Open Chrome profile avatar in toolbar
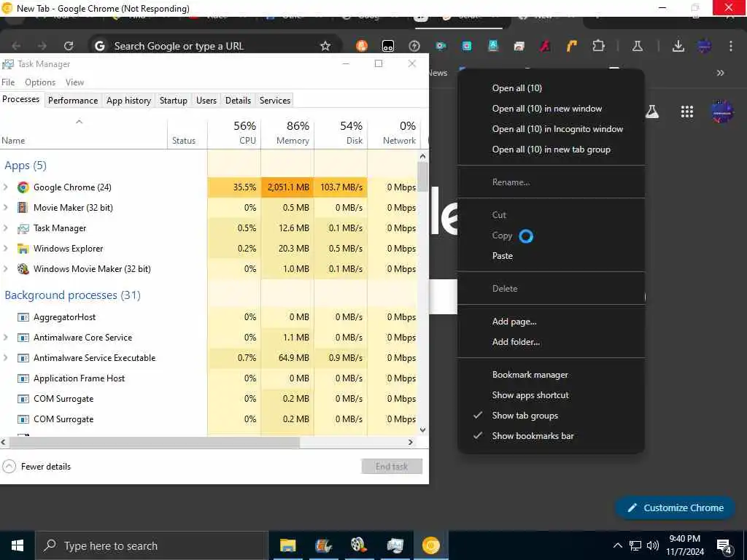747x560 pixels. pos(704,46)
